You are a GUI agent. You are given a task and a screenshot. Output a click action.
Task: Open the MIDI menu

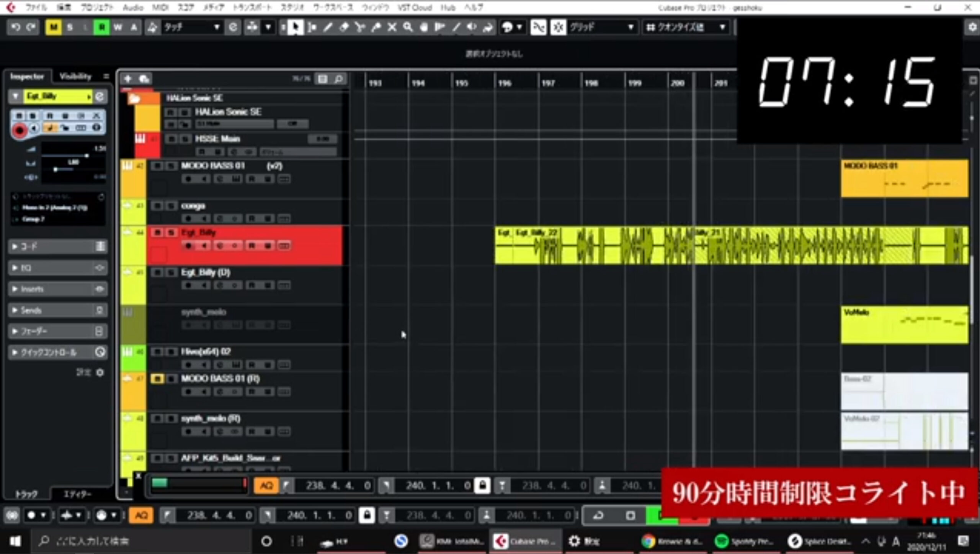point(160,7)
